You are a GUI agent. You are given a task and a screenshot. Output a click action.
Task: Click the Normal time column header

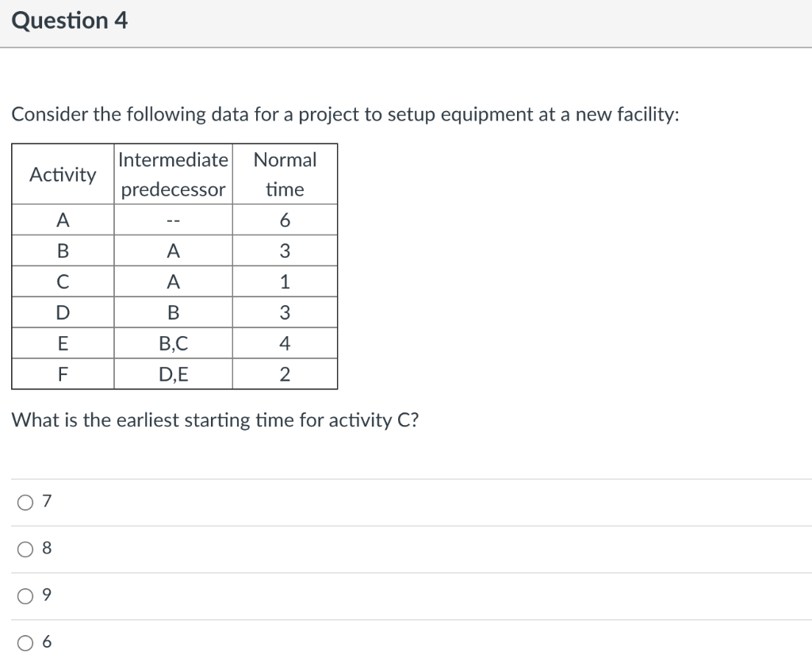tap(284, 174)
